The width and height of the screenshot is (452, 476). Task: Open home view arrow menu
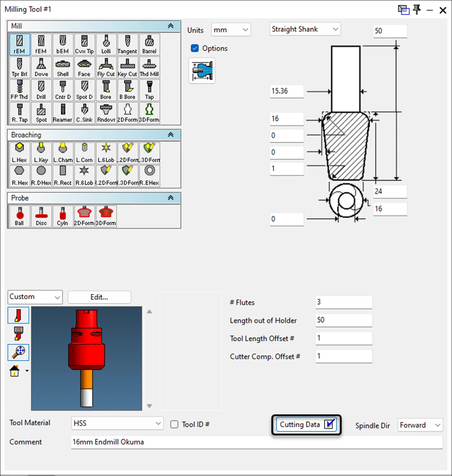coord(27,371)
